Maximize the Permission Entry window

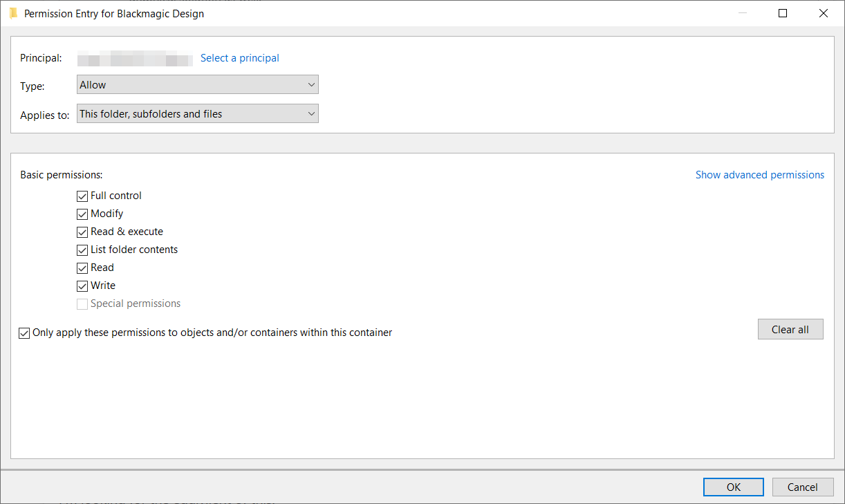tap(783, 13)
